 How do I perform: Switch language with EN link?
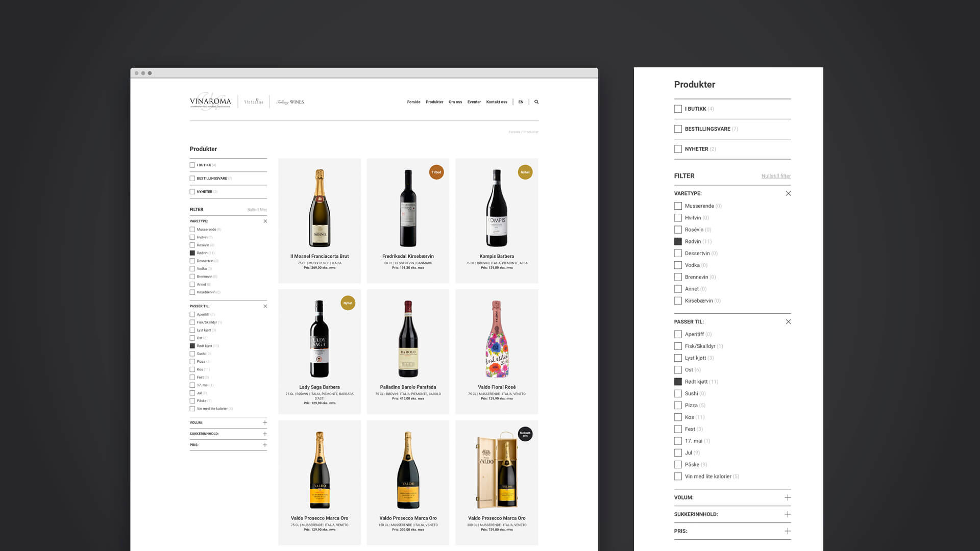tap(521, 102)
